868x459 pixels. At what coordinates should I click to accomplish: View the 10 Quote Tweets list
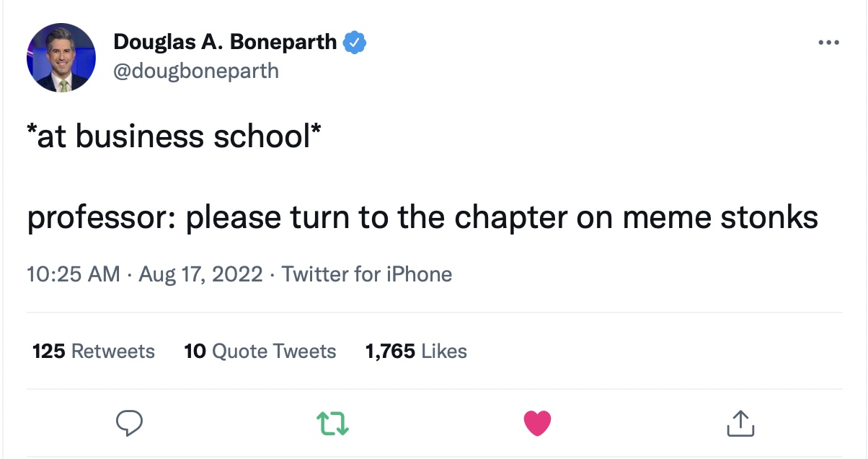click(260, 351)
